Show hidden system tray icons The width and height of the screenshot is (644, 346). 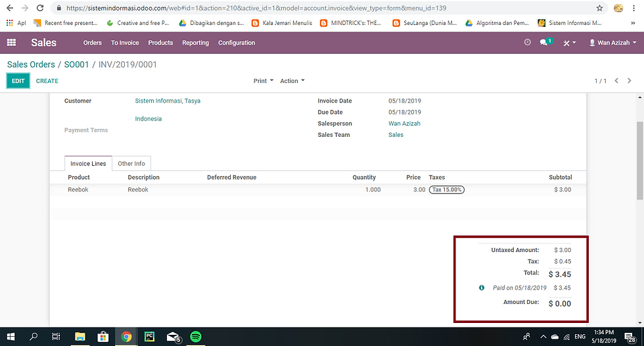[543, 337]
